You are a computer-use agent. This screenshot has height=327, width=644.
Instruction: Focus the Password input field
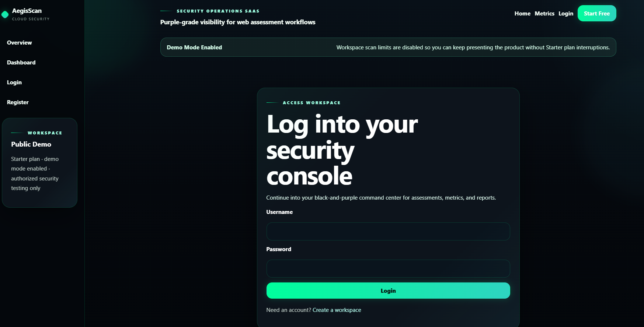(388, 269)
